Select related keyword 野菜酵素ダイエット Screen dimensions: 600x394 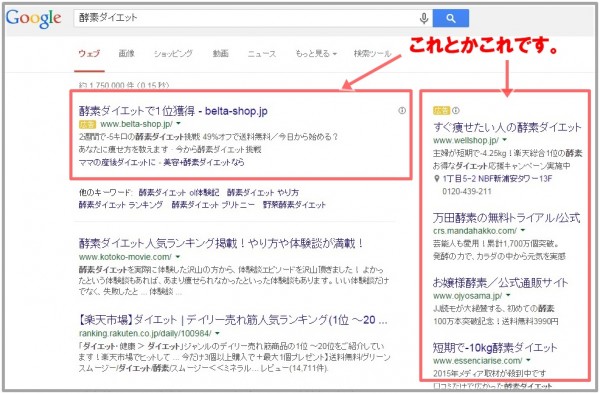294,205
